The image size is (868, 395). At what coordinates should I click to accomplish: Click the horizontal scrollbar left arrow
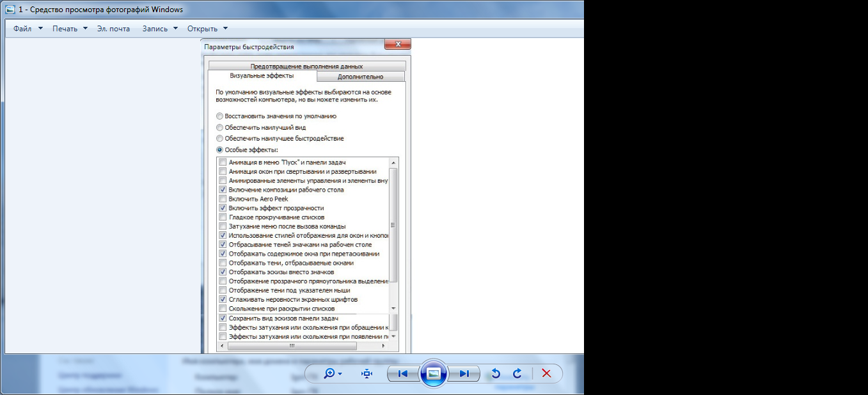pyautogui.click(x=223, y=345)
